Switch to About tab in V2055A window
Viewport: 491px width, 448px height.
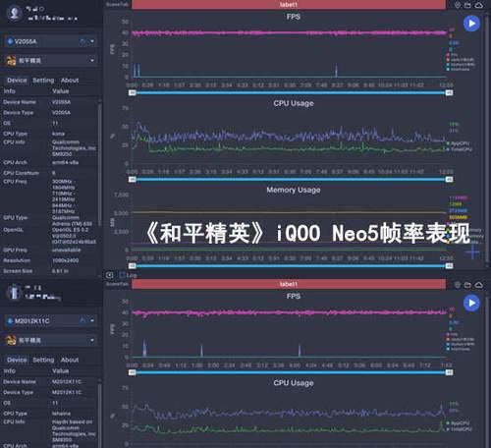70,81
